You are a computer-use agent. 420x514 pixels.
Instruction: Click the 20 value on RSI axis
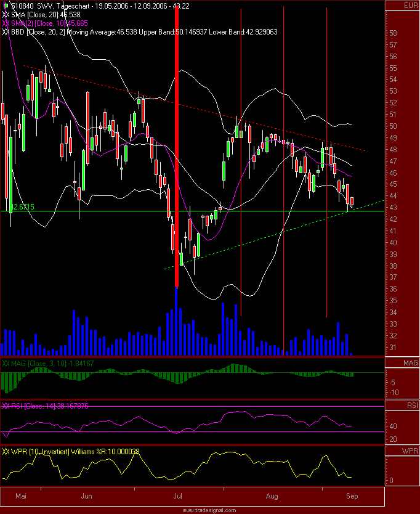[x=393, y=439]
